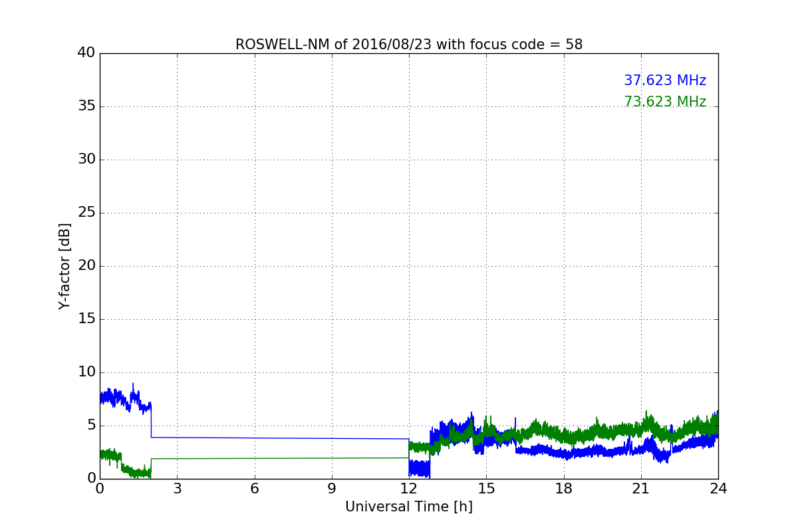This screenshot has width=798, height=532.
Task: Click the x-axis tick label '24'
Action: [718, 489]
